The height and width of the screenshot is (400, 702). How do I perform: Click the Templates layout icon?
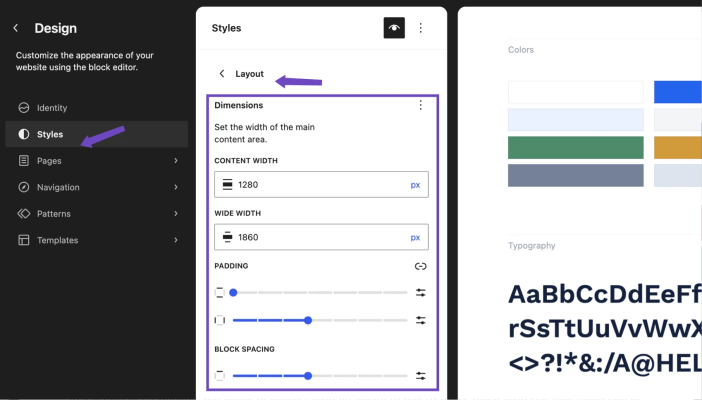(x=24, y=240)
